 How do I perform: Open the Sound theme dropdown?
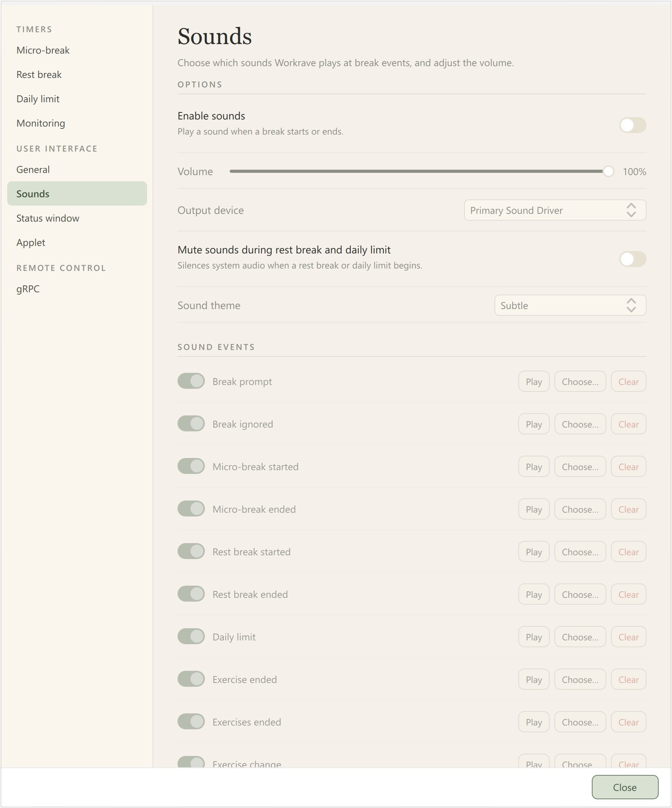[570, 306]
